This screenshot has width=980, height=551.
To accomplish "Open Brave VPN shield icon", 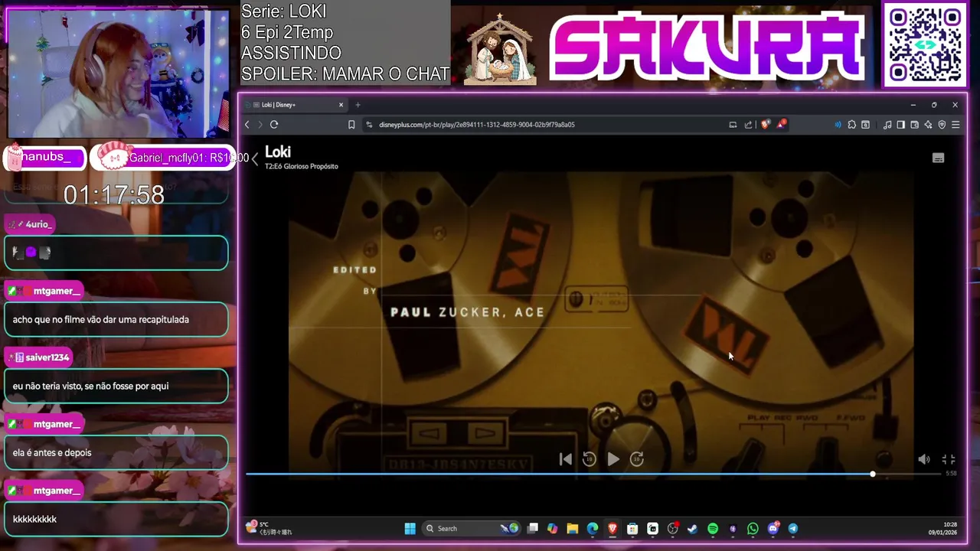I will [x=942, y=125].
